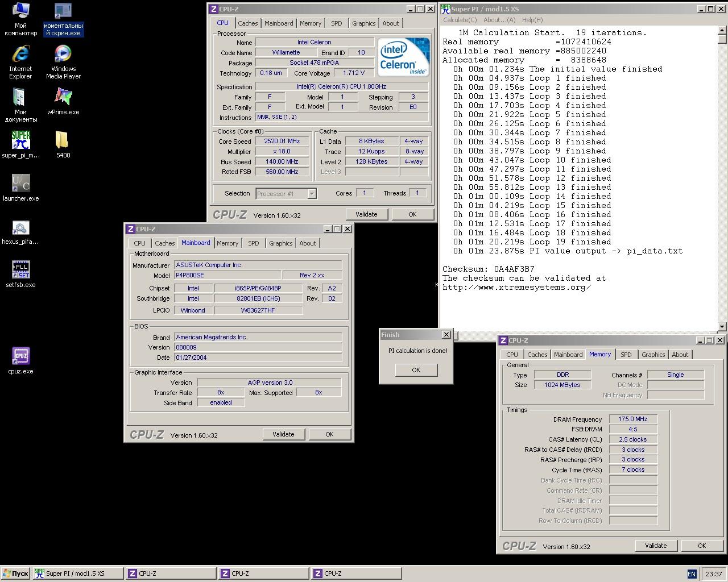This screenshot has height=582, width=728.
Task: Select the super_pi_mod desktop icon
Action: (20, 145)
